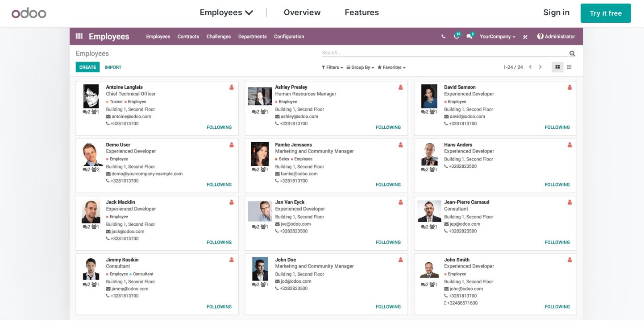Open the Filters dropdown

pyautogui.click(x=332, y=68)
